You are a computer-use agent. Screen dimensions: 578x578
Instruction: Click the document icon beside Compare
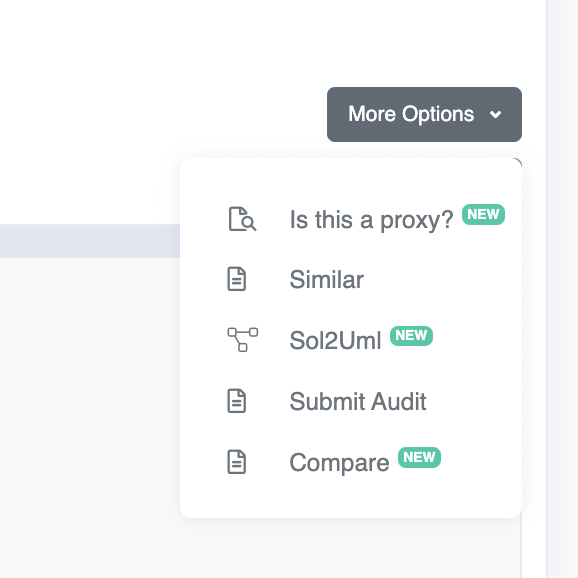[x=237, y=462]
